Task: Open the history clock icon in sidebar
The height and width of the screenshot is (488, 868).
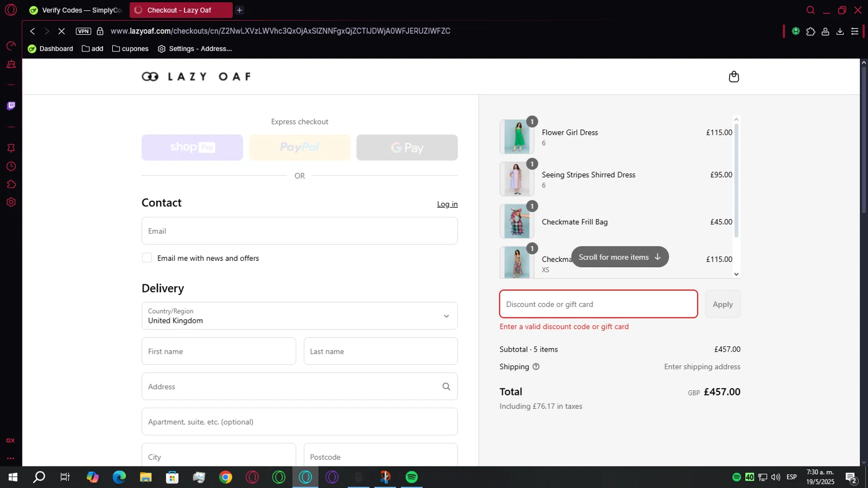Action: pyautogui.click(x=10, y=167)
